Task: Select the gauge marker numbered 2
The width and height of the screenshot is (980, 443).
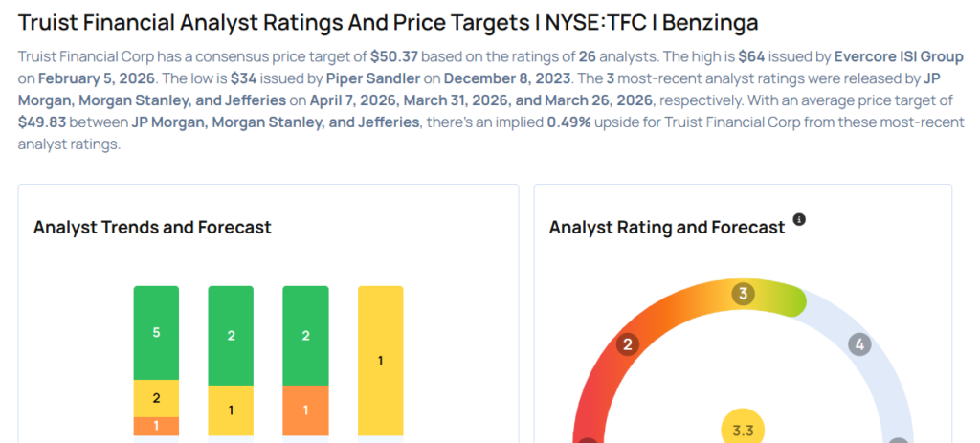Action: coord(628,344)
